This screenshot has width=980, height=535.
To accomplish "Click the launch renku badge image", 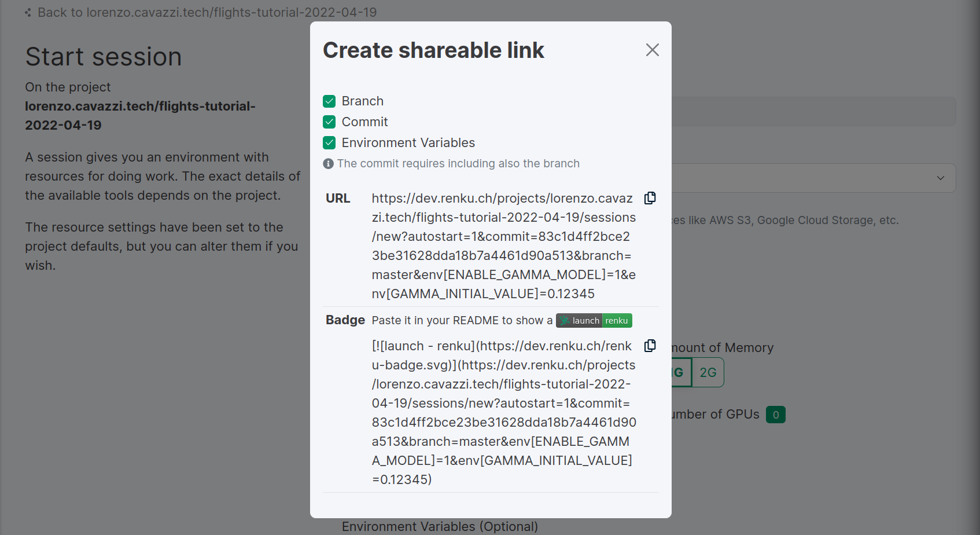I will pyautogui.click(x=594, y=321).
